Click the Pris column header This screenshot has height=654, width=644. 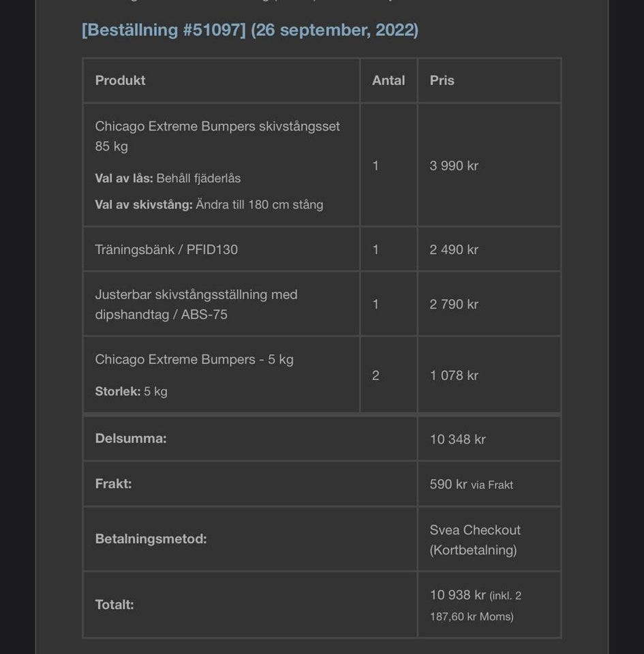point(442,80)
